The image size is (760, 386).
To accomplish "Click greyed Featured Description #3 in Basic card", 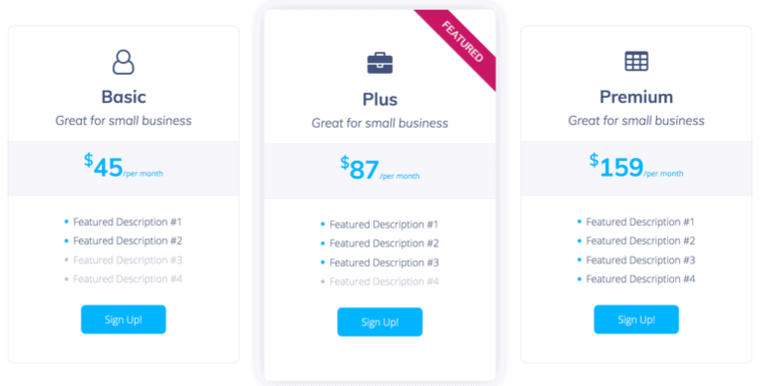I will click(127, 260).
